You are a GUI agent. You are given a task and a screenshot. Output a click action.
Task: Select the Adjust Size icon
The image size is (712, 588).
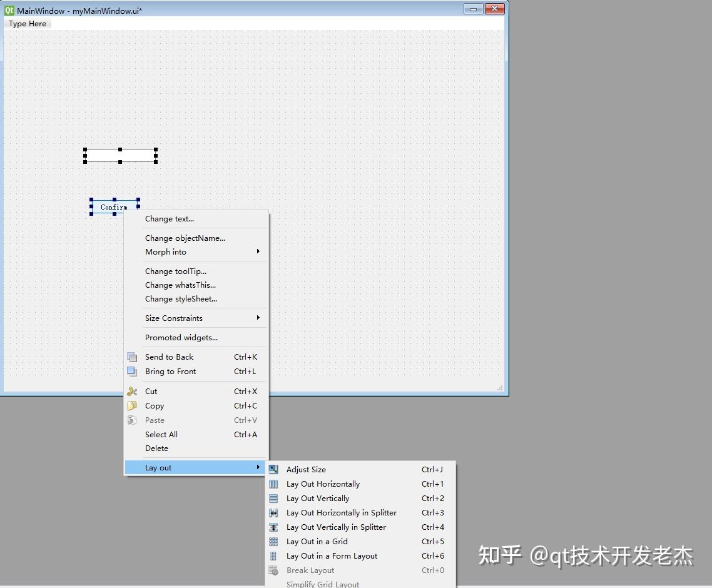(273, 469)
